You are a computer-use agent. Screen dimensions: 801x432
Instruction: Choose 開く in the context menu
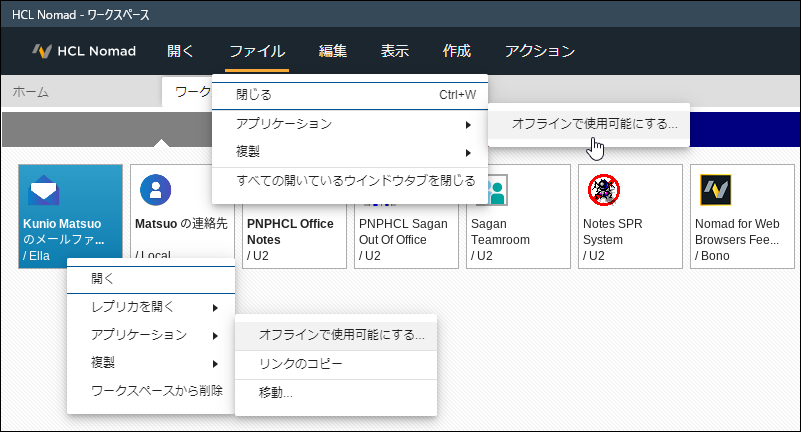[151, 279]
